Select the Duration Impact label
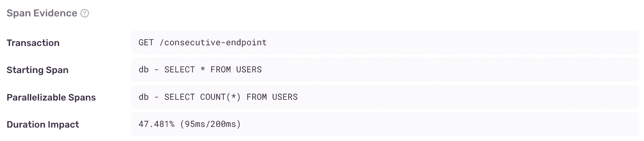The width and height of the screenshot is (644, 141). click(43, 124)
